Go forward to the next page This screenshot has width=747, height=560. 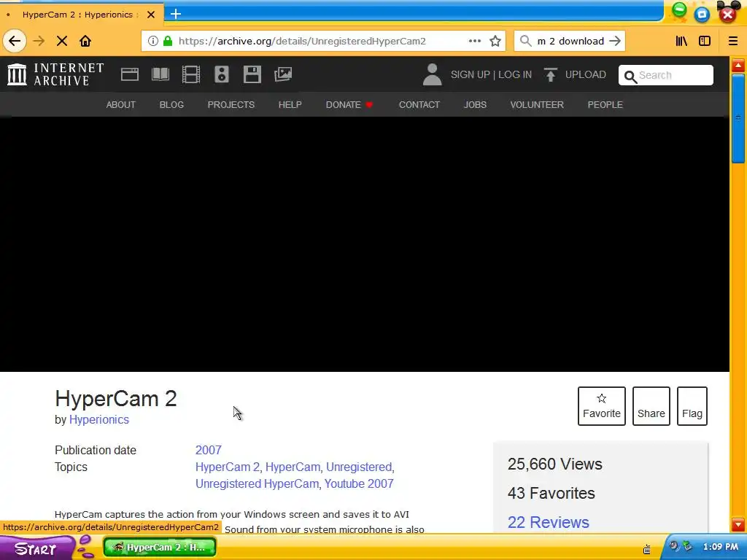point(39,41)
